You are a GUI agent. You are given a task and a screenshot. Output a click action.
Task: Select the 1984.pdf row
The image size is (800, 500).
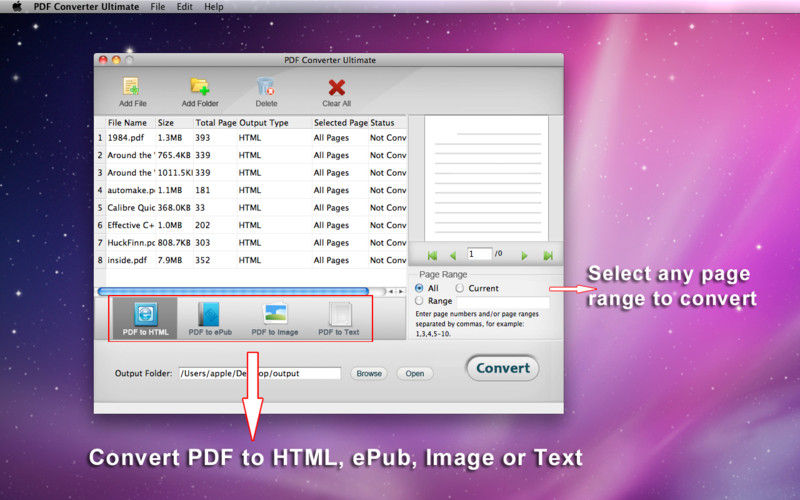[251, 138]
